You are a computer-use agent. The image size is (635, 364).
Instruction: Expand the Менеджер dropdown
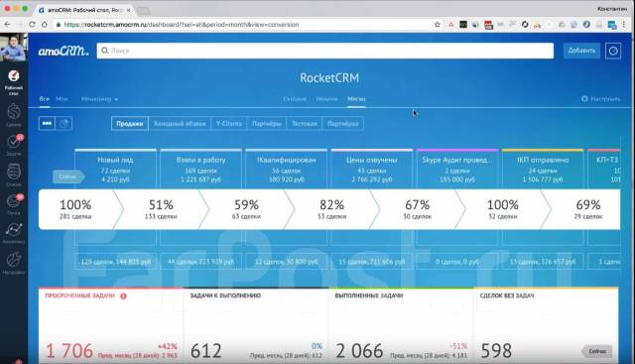[x=99, y=99]
